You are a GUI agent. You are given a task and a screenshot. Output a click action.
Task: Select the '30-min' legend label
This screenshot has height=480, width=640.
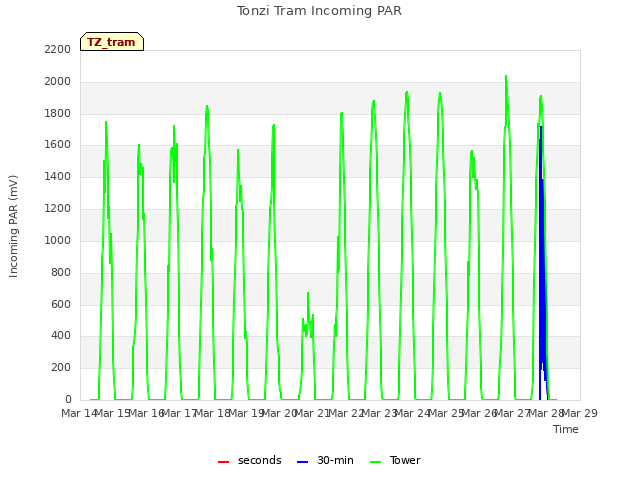pyautogui.click(x=335, y=460)
